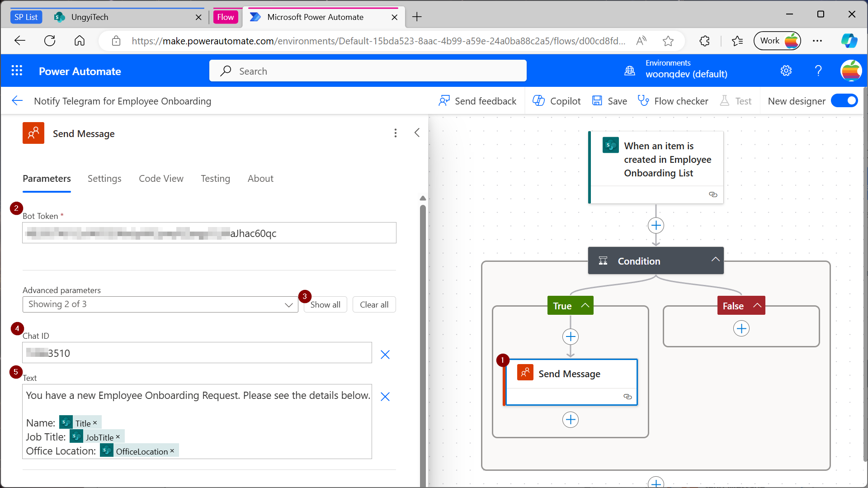Viewport: 868px width, 488px height.
Task: Collapse the False branch
Action: pyautogui.click(x=757, y=305)
